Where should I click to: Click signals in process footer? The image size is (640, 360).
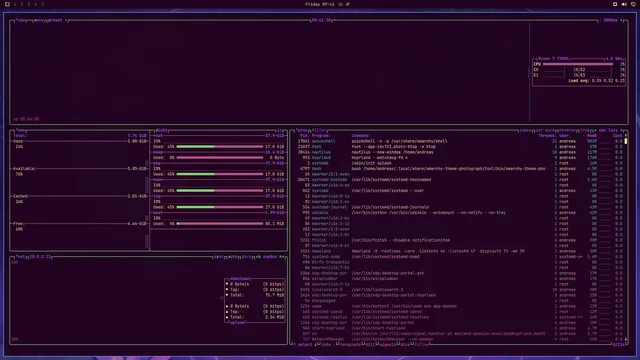click(x=387, y=345)
